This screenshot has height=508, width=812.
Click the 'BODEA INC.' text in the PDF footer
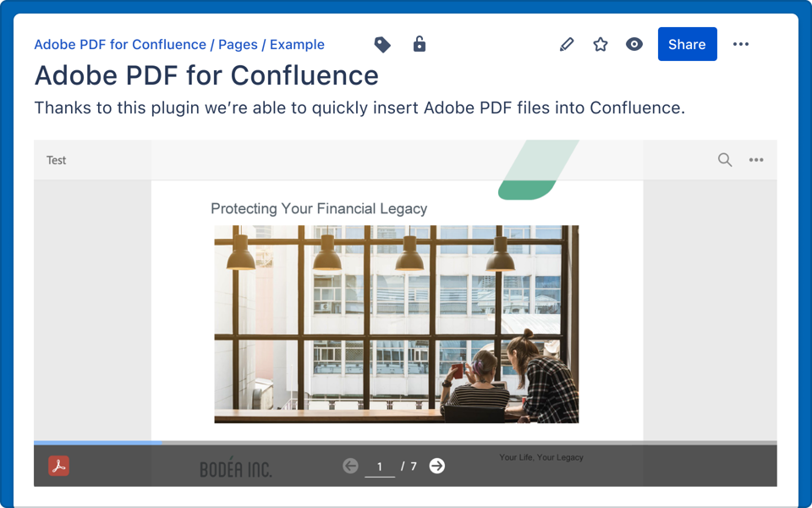(x=236, y=469)
